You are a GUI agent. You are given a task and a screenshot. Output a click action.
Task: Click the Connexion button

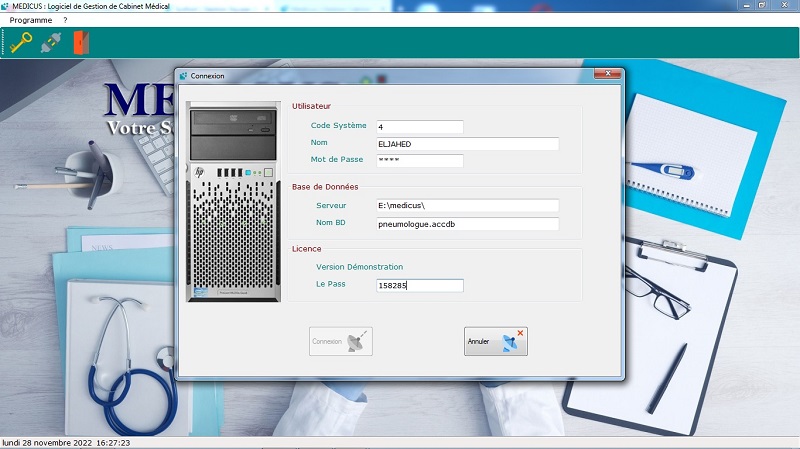point(341,341)
